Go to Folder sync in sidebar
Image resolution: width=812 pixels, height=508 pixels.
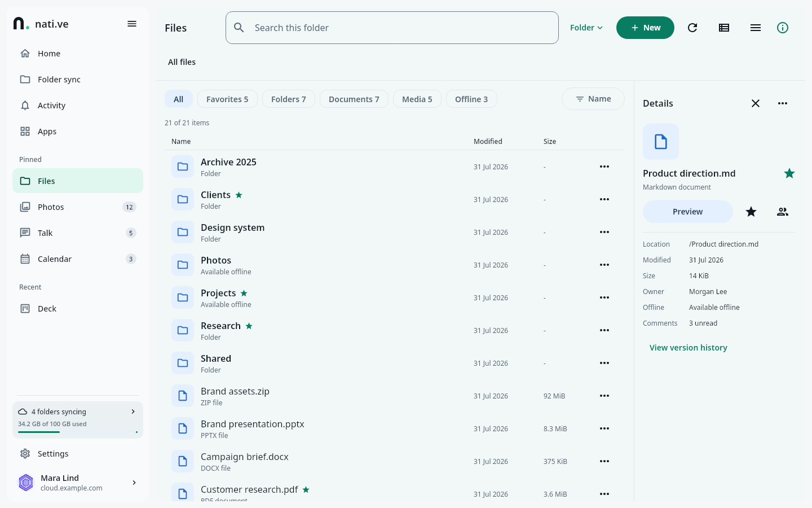click(x=78, y=80)
